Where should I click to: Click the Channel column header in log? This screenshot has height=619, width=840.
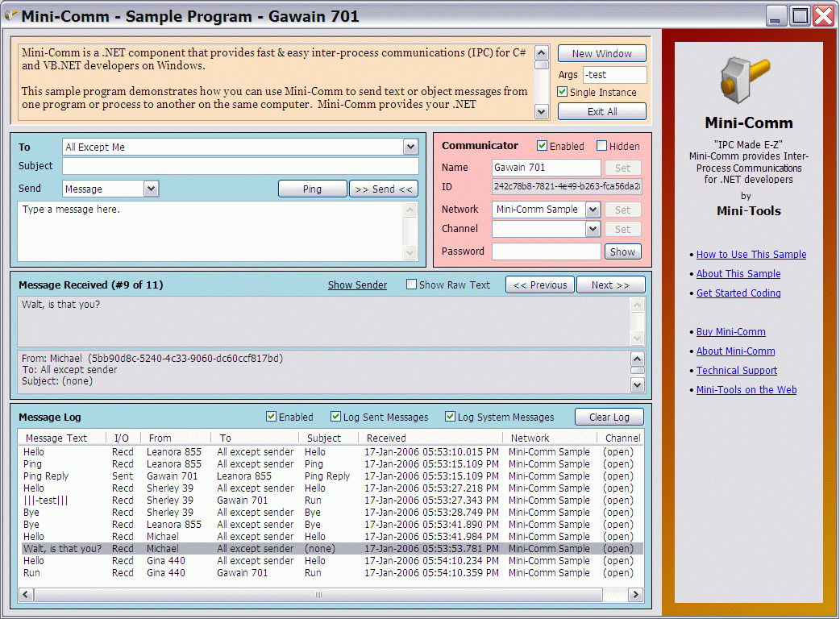(x=622, y=438)
